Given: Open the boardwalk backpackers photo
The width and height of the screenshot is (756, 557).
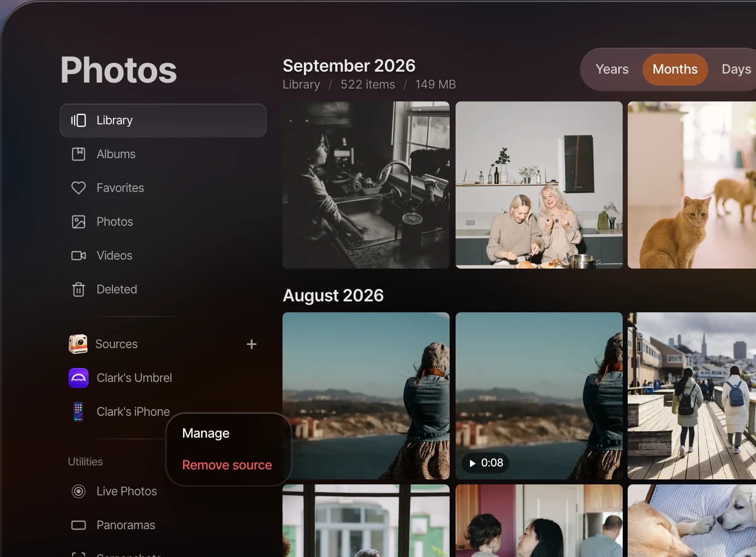Looking at the screenshot, I should coord(692,396).
